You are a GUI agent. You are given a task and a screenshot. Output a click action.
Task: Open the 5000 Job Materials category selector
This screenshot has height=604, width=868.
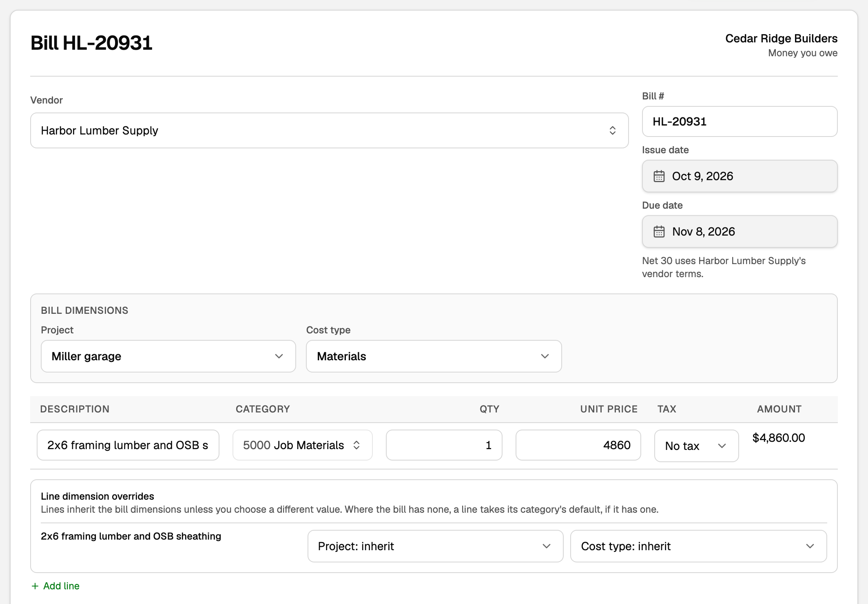[x=302, y=445]
